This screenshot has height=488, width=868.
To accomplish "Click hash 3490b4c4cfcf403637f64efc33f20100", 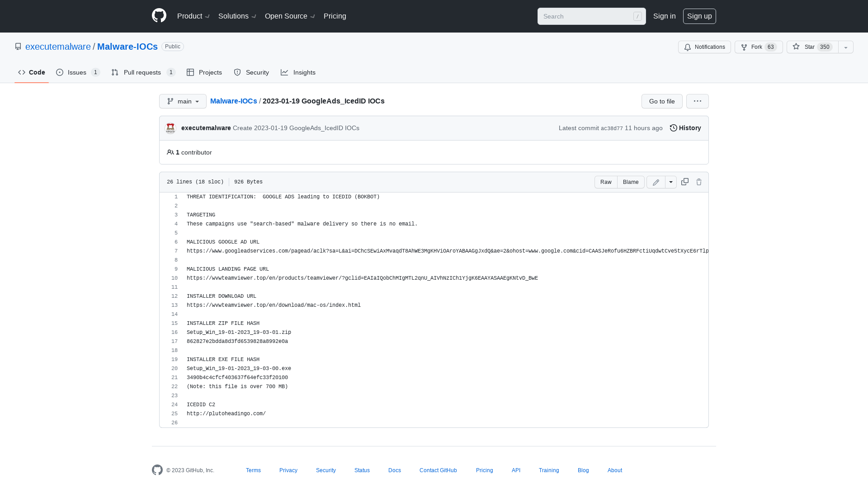I will pos(237,378).
